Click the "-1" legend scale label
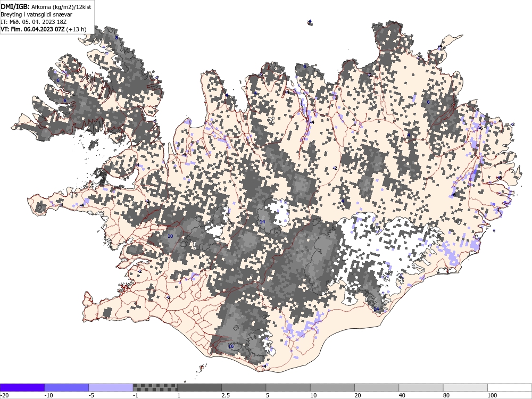Image resolution: width=532 pixels, height=399 pixels. (x=136, y=396)
